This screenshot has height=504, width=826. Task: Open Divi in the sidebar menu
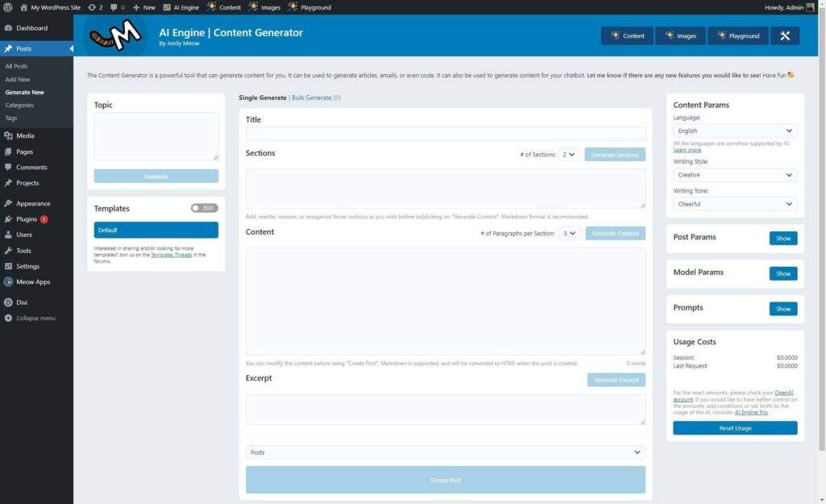pos(23,302)
